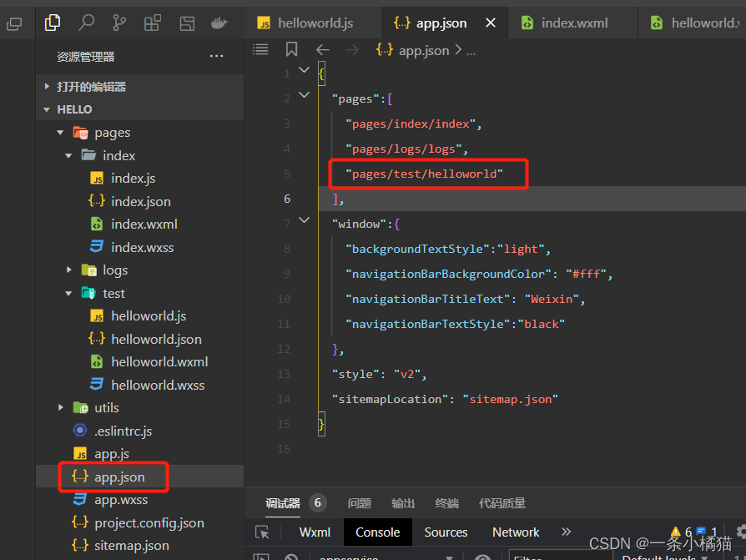Viewport: 746px width, 560px height.
Task: Switch to the Sources devtools tab
Action: pyautogui.click(x=446, y=532)
